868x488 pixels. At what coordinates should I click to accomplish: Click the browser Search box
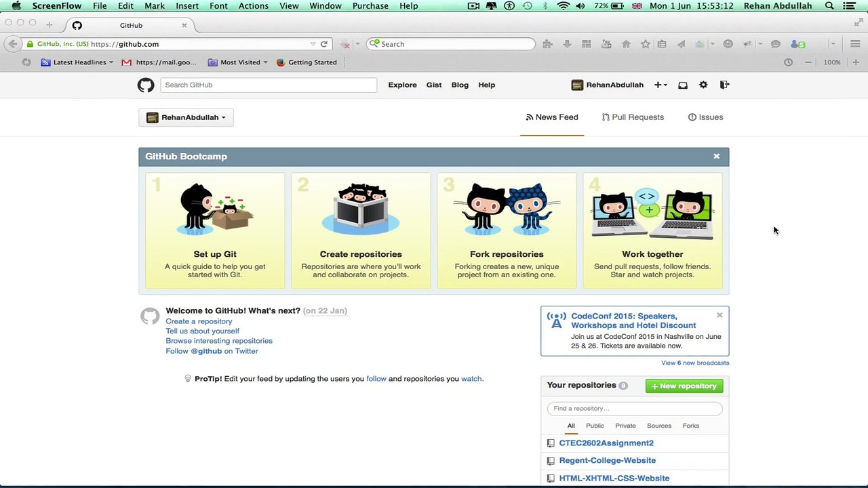coord(450,44)
